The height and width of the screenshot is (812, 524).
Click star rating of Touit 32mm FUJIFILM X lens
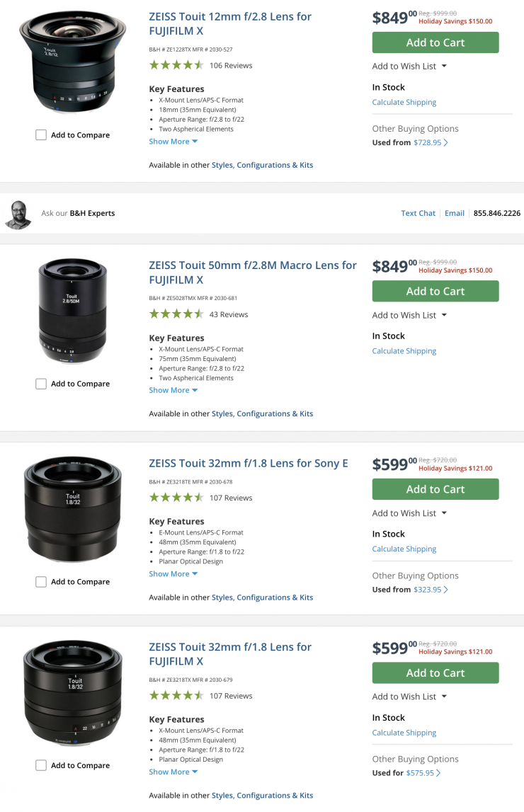(x=176, y=696)
